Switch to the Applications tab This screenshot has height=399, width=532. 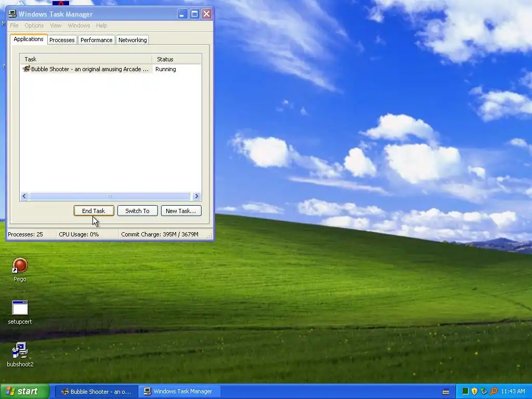[29, 39]
